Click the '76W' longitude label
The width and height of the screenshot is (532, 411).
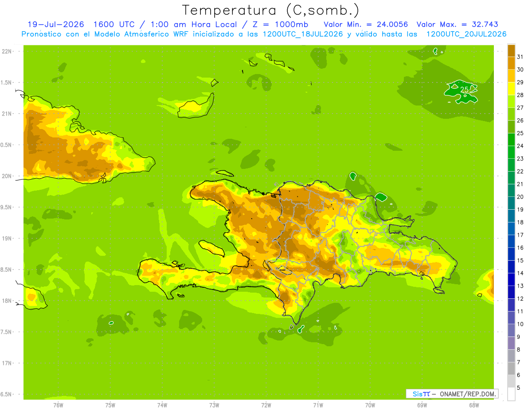point(58,405)
